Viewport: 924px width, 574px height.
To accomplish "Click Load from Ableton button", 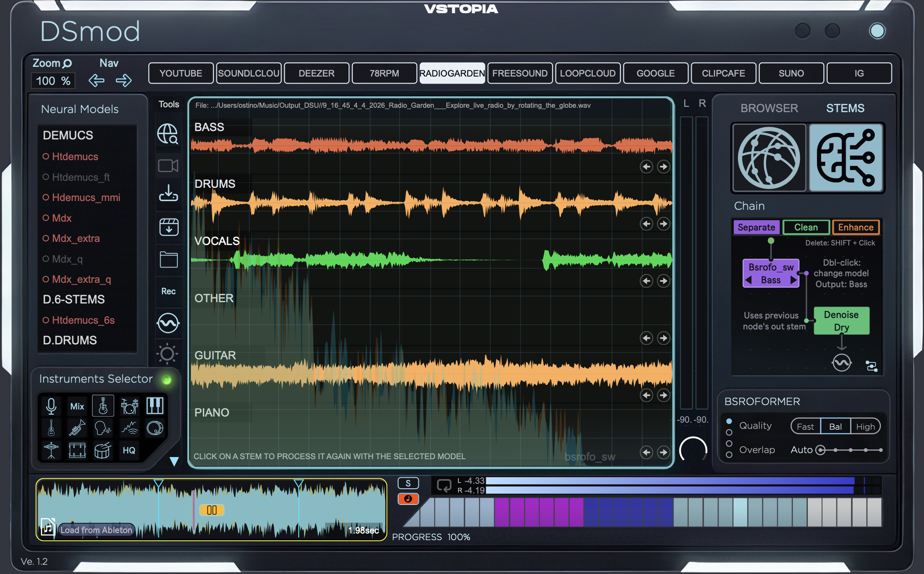I will coord(96,530).
